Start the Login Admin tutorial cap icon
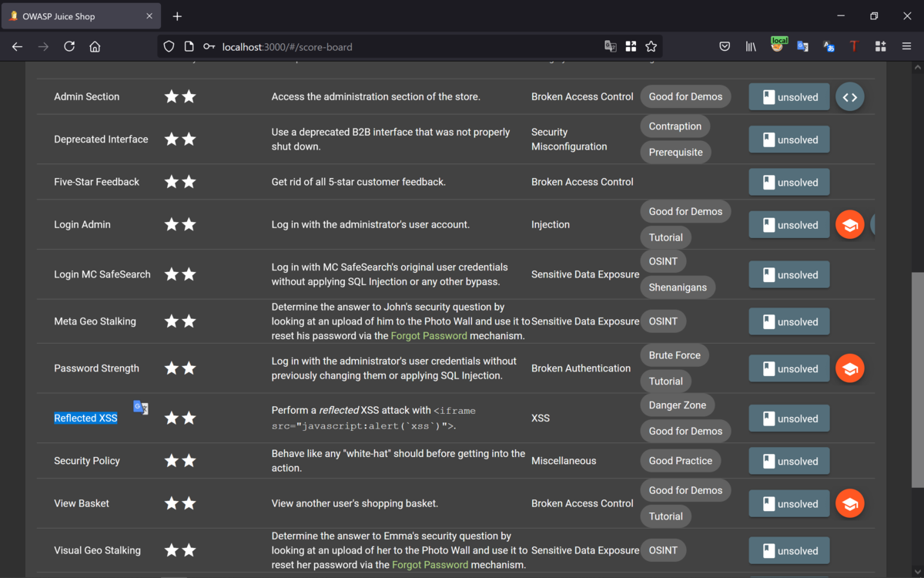924x578 pixels. 850,225
